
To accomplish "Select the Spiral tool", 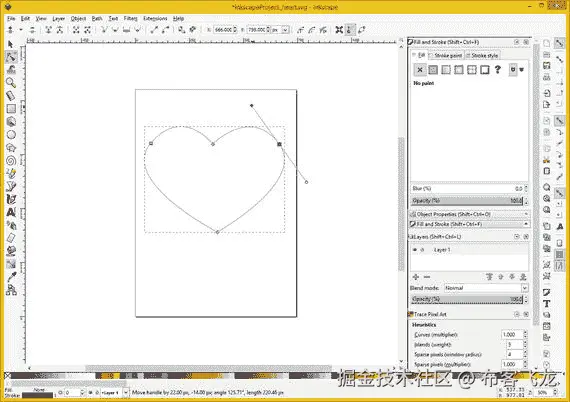I will coord(11,161).
